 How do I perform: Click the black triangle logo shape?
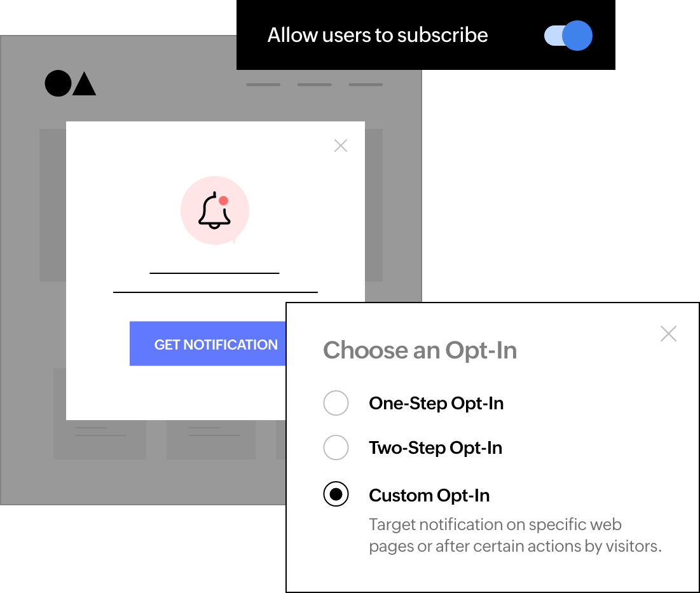click(x=84, y=83)
